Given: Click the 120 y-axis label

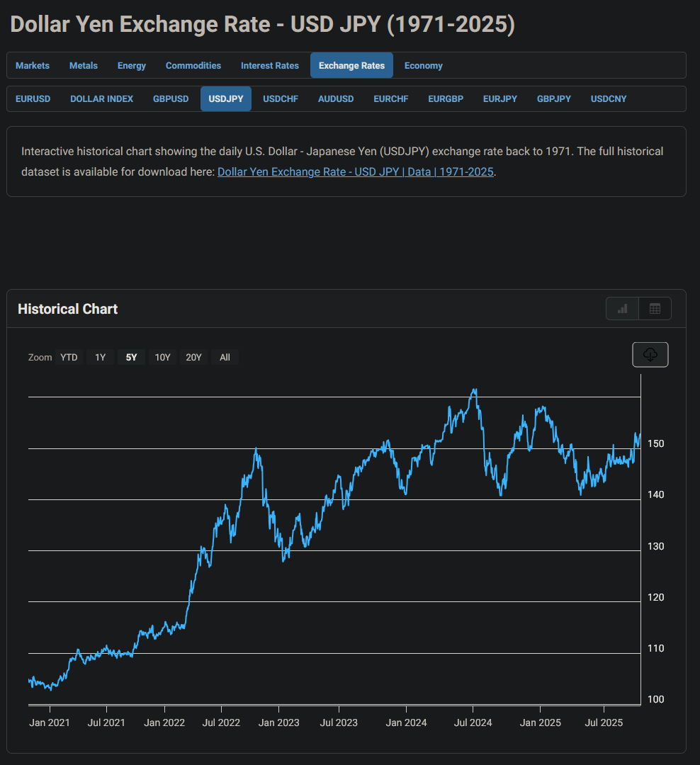Looking at the screenshot, I should pos(655,597).
